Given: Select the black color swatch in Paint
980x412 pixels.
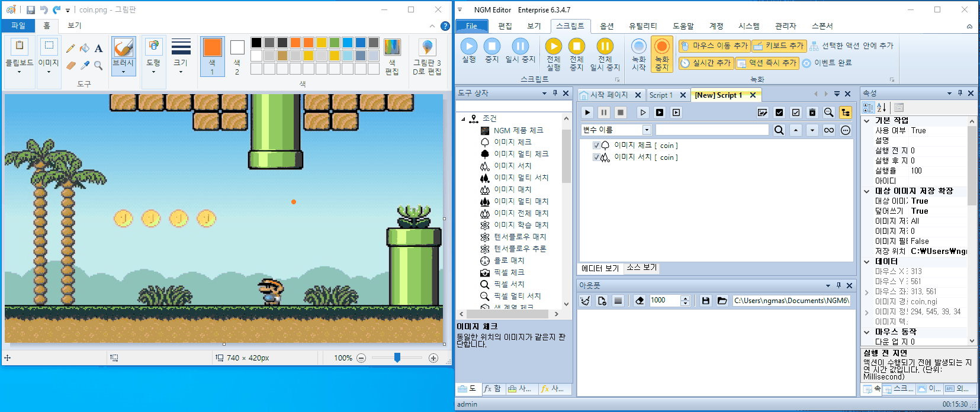Looking at the screenshot, I should pos(256,43).
